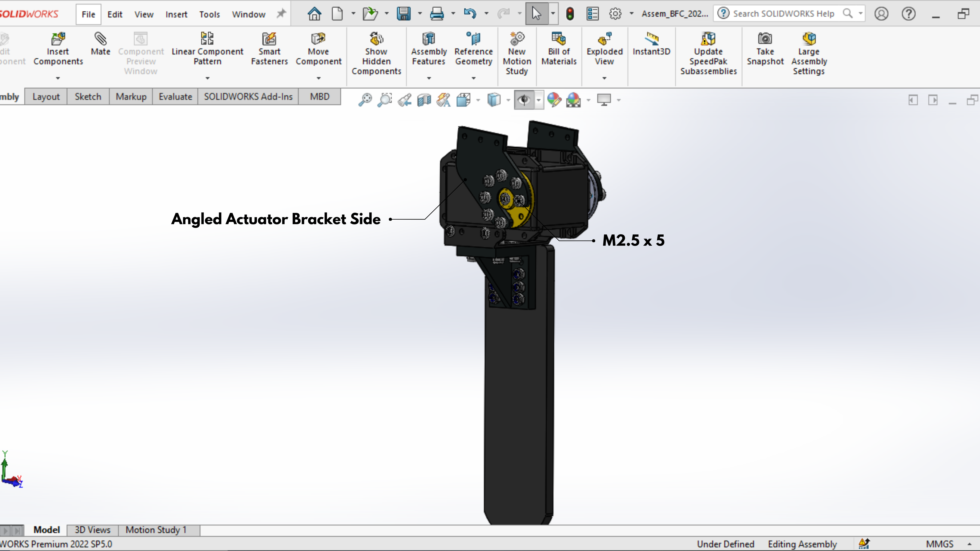Create a New Motion Study
This screenshot has height=551, width=980.
click(517, 53)
